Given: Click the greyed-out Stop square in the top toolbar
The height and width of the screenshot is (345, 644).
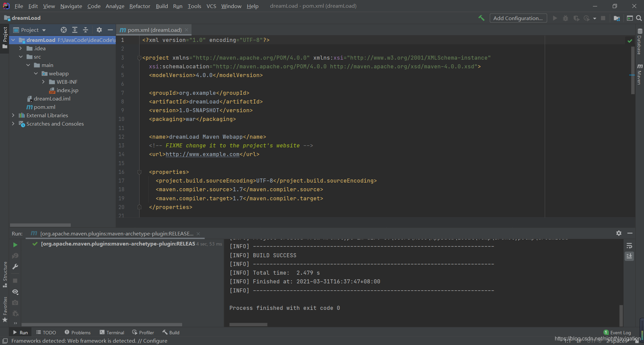Looking at the screenshot, I should [603, 18].
